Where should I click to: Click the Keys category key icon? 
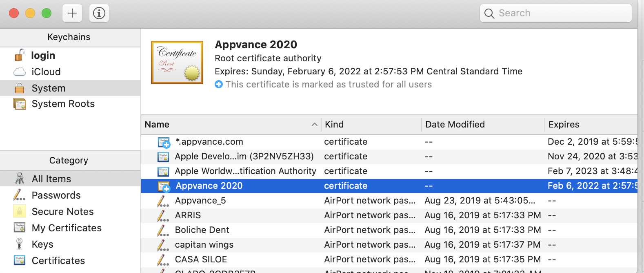coord(19,244)
